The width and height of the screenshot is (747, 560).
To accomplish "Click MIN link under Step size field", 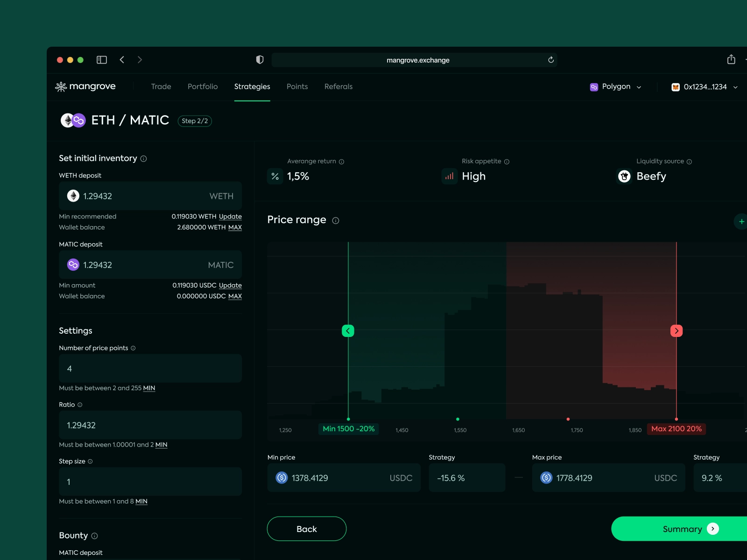I will (x=141, y=502).
